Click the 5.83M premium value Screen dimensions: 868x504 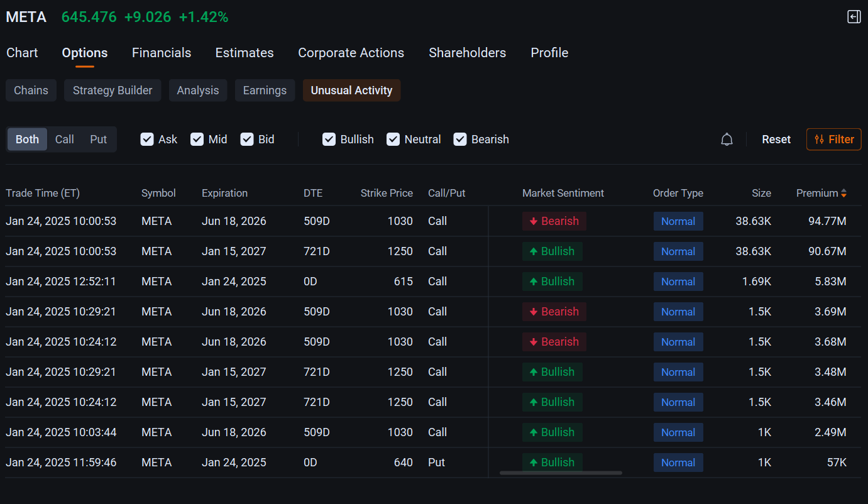coord(830,282)
